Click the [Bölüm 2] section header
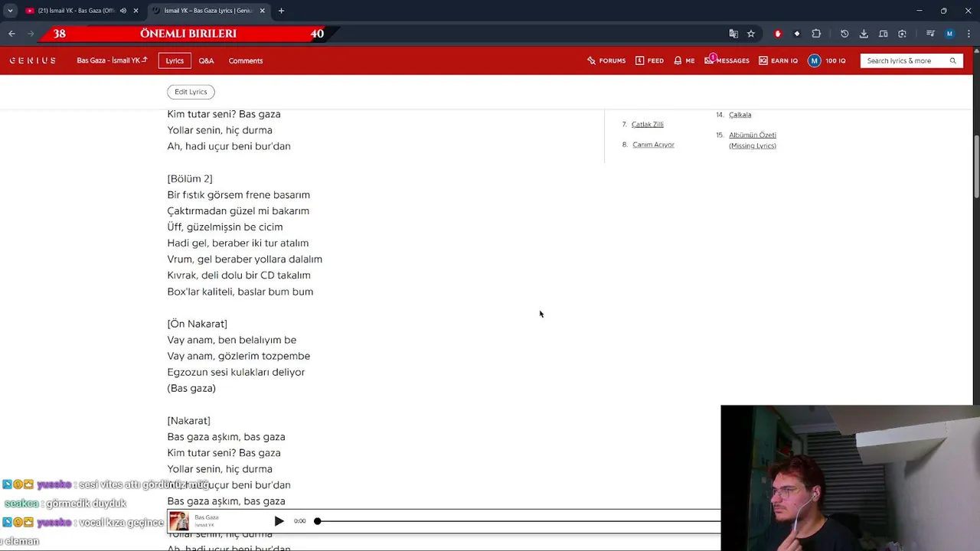 point(190,178)
